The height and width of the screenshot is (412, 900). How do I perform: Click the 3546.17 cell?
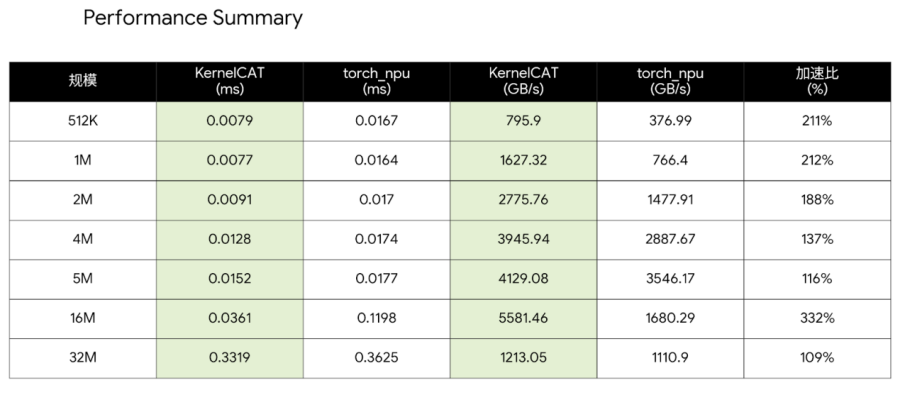point(670,279)
